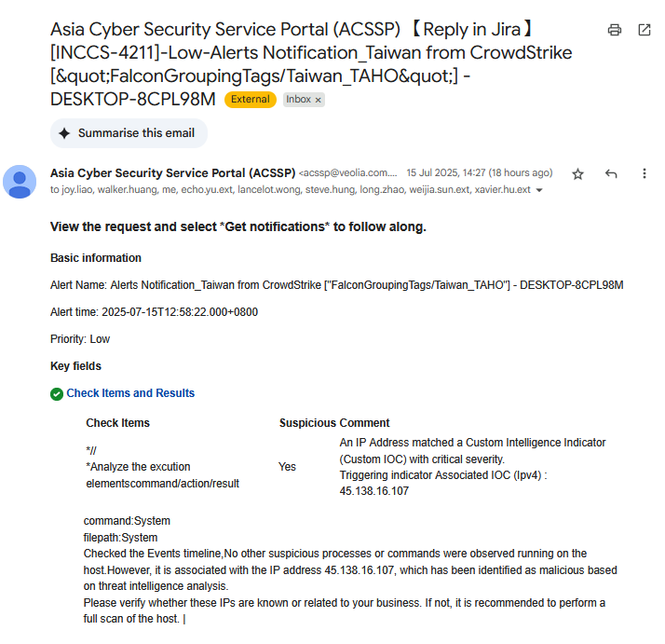The width and height of the screenshot is (665, 644).
Task: Remove the Inbox label with its x
Action: coord(318,100)
